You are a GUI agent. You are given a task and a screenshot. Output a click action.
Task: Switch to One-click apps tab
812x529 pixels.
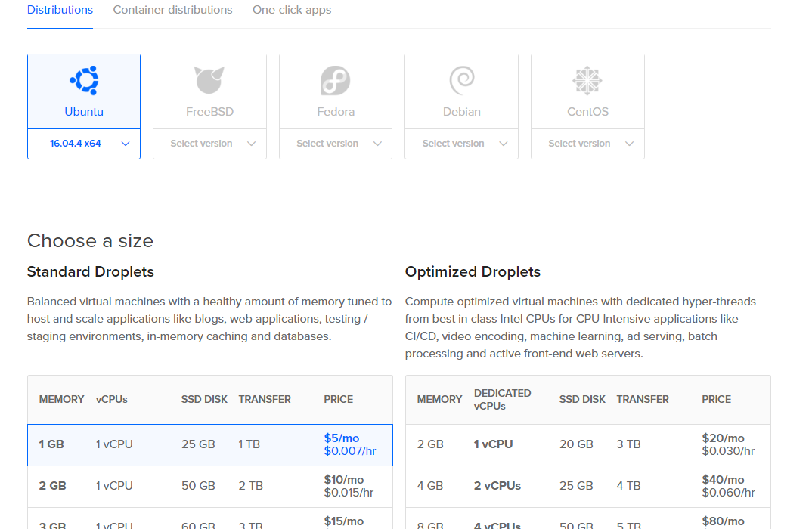pos(292,10)
